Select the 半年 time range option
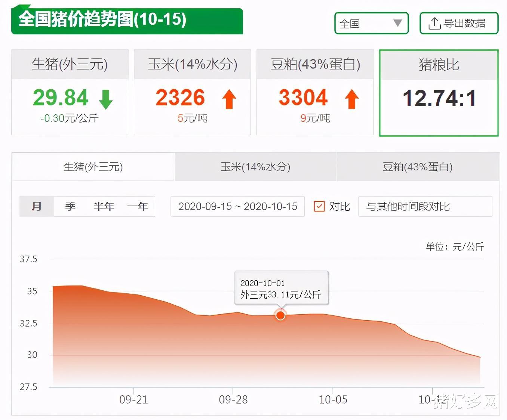 [104, 206]
